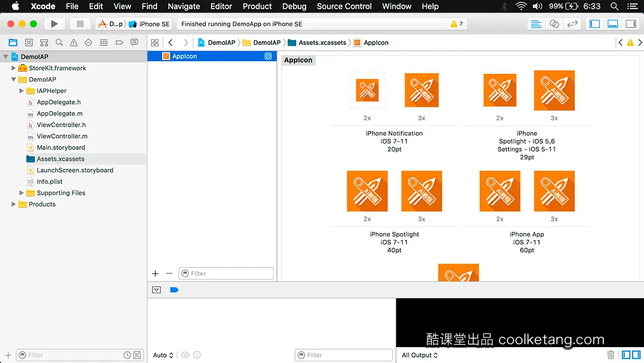Open the Test navigator diamond icon
The height and width of the screenshot is (363, 644).
pos(88,43)
